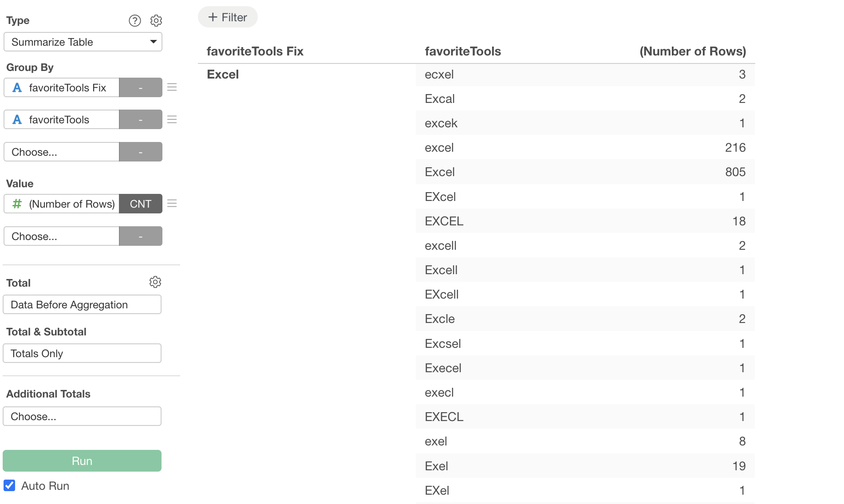844x504 pixels.
Task: Sort by the favoriteTools Fix column header
Action: click(x=255, y=51)
